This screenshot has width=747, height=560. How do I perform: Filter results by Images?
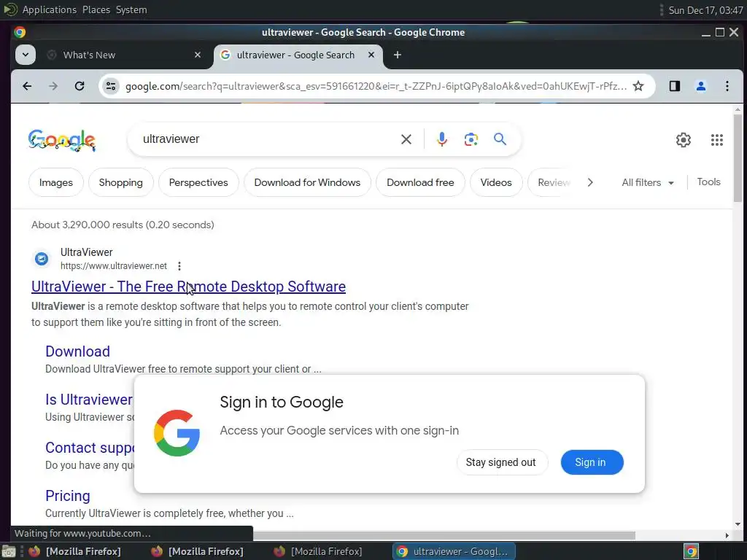click(x=55, y=182)
